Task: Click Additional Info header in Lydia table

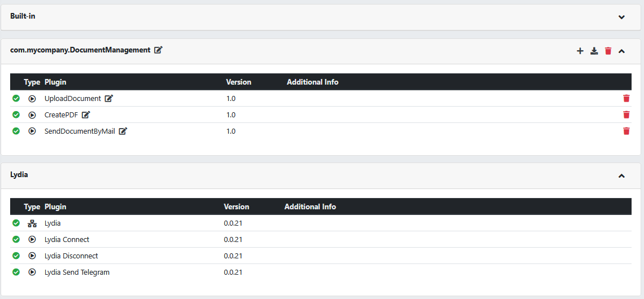Action: (x=310, y=206)
